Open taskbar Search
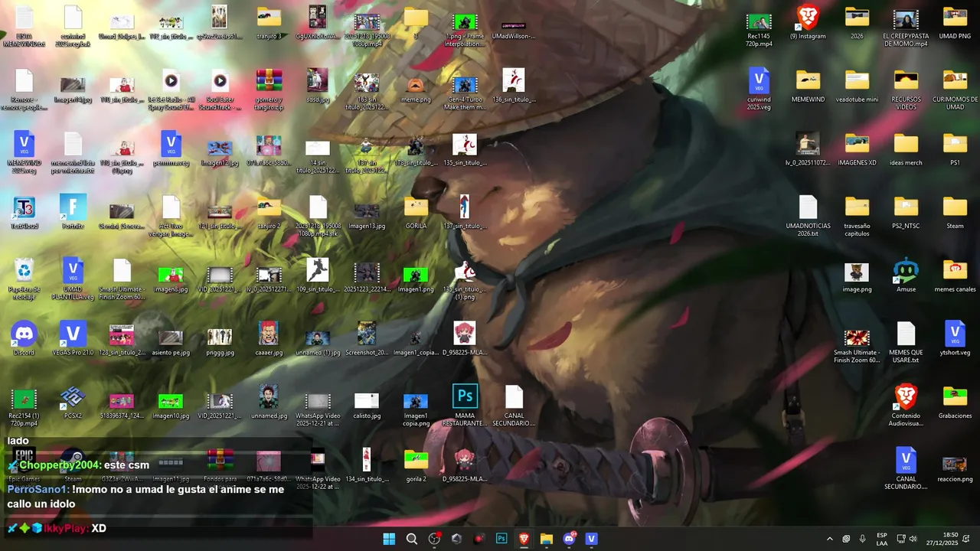Viewport: 980px width, 551px height. click(411, 539)
